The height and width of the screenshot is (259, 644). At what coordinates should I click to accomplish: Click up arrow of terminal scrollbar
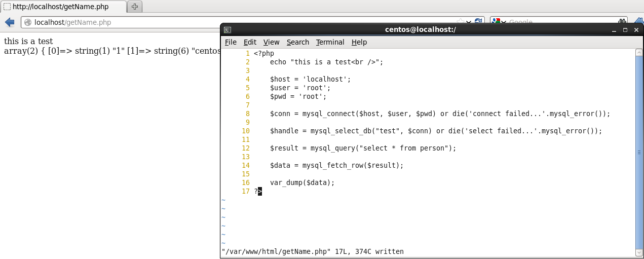[639, 52]
